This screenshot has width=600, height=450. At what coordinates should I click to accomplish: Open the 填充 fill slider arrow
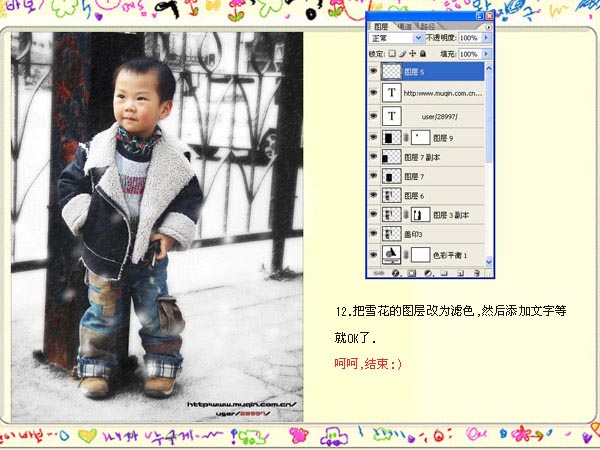[487, 52]
